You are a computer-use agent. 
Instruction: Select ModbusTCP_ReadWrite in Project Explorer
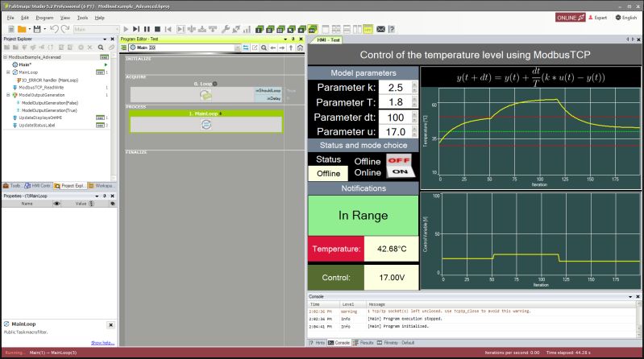coord(41,88)
